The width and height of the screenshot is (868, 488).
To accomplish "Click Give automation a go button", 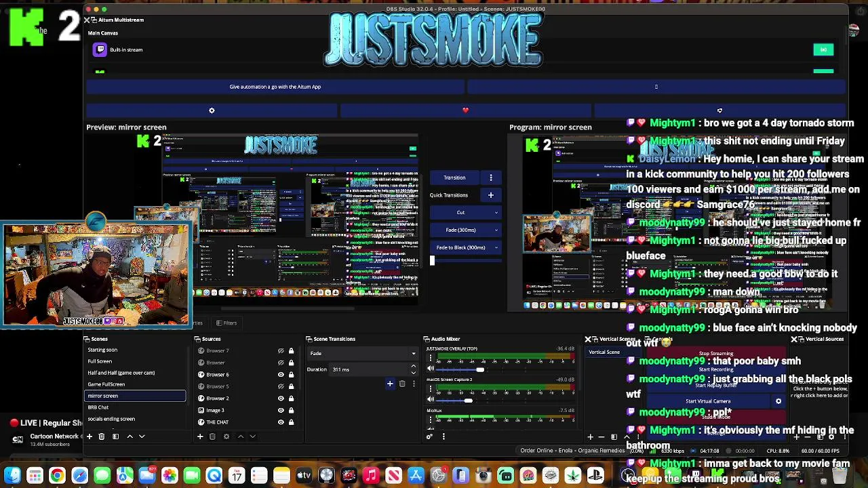I will [x=275, y=87].
